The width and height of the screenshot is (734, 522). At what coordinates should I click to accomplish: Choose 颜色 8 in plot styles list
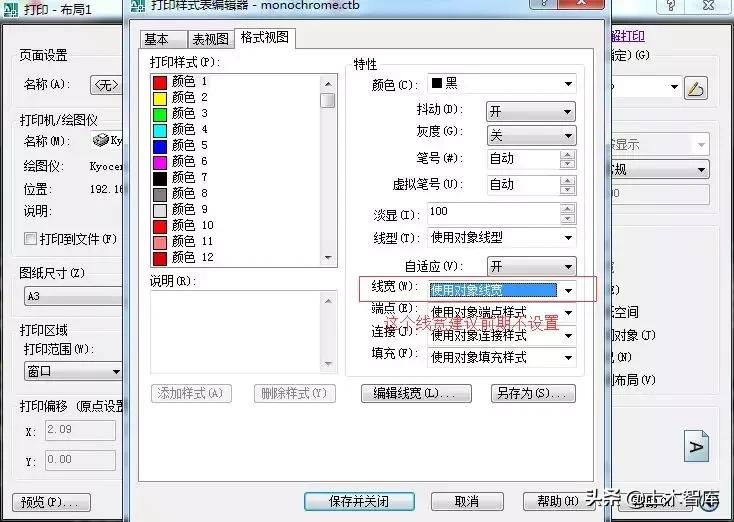180,193
